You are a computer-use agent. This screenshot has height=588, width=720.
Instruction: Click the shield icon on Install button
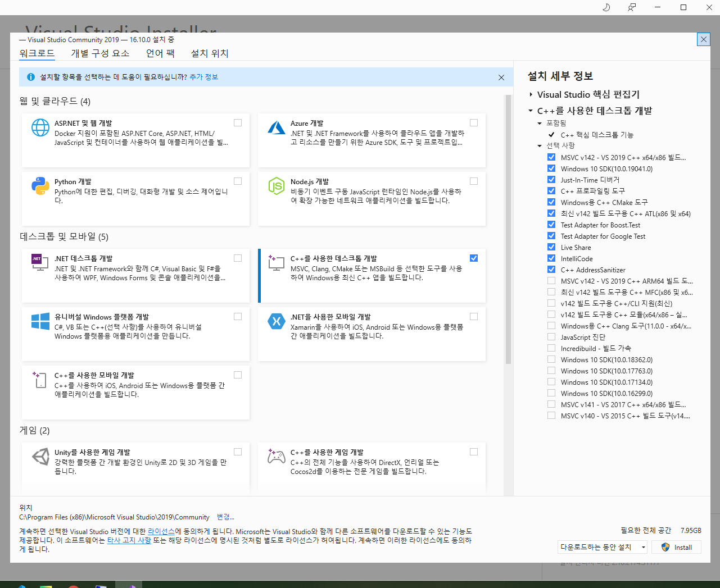(x=665, y=547)
